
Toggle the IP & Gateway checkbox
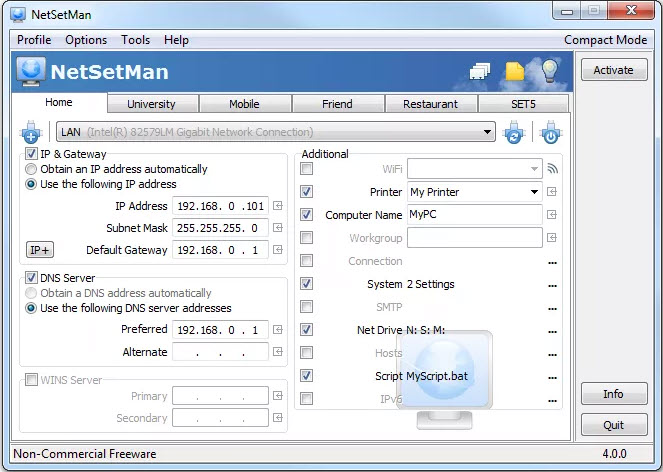click(31, 154)
